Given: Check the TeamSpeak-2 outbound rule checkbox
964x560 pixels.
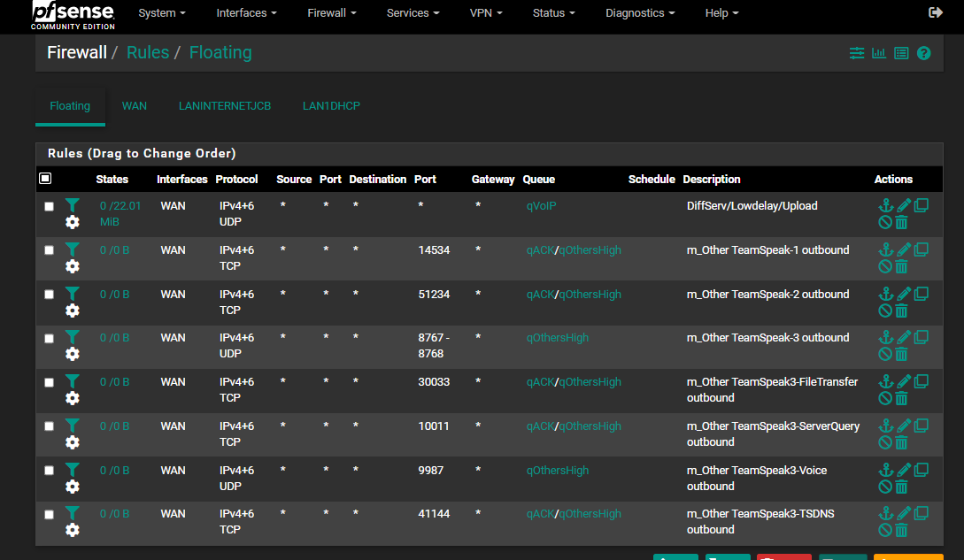Looking at the screenshot, I should tap(50, 295).
